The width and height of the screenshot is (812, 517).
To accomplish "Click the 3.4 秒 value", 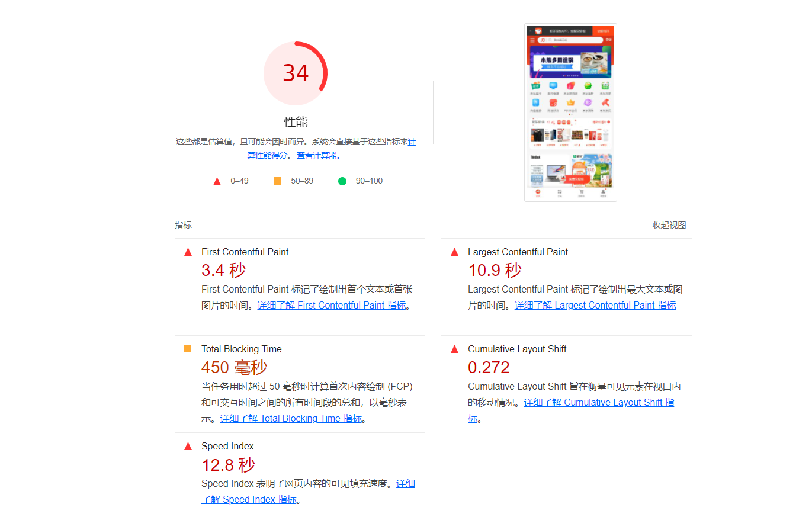I will (x=223, y=271).
